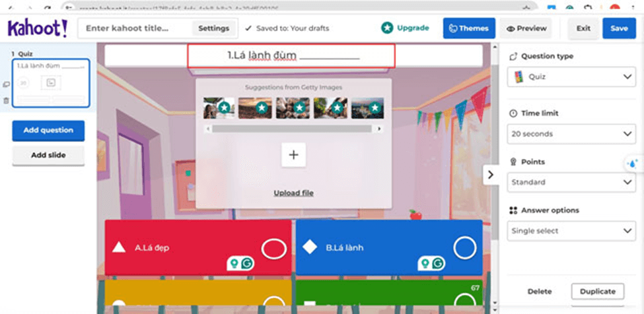Open the Themes button
Viewport: 644px width, 314px height.
click(469, 28)
